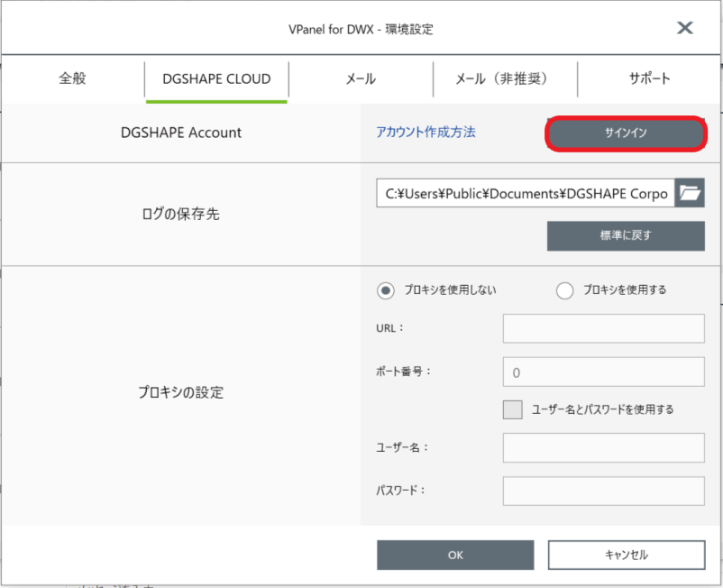Click the ユーザー名 input field

click(x=604, y=447)
